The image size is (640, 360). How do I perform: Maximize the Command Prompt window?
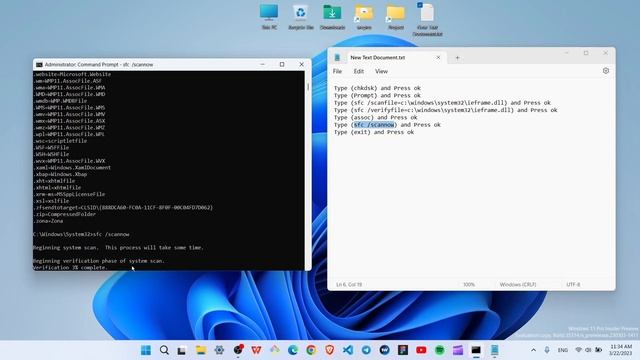(282, 64)
